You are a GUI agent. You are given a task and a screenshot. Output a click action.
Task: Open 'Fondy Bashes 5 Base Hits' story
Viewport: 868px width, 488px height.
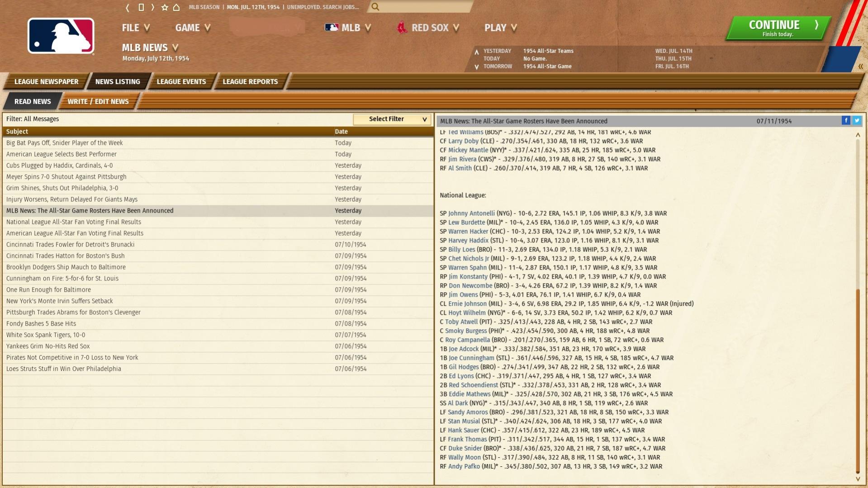point(218,324)
